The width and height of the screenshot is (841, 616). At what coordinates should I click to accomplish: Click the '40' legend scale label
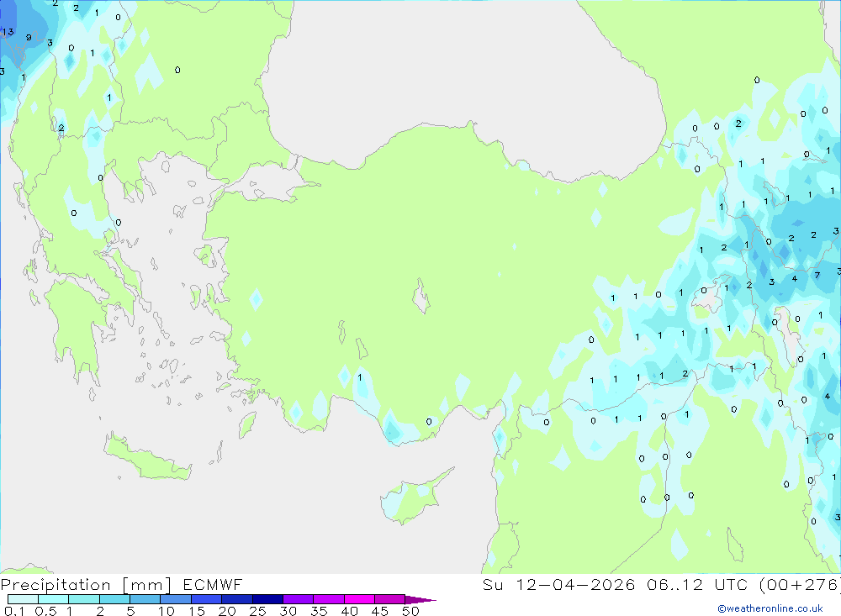(x=349, y=611)
